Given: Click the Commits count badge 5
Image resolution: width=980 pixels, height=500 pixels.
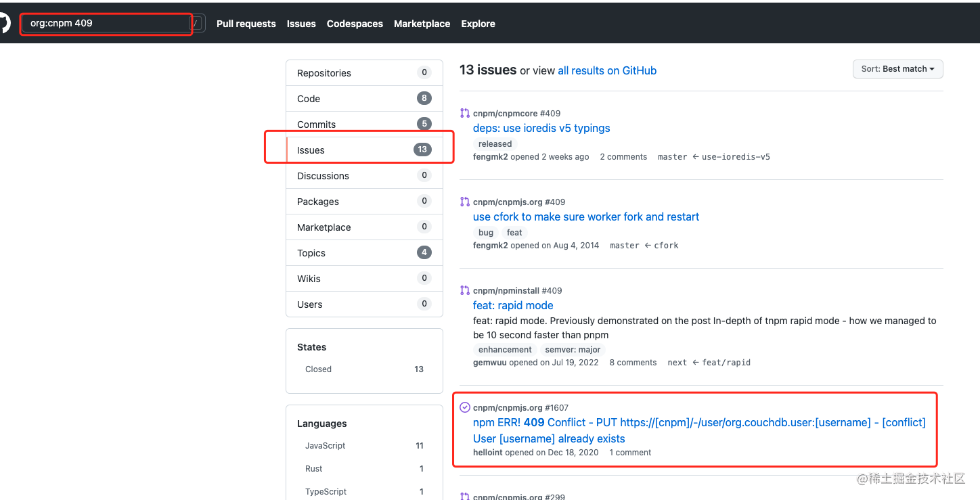Looking at the screenshot, I should coord(424,124).
